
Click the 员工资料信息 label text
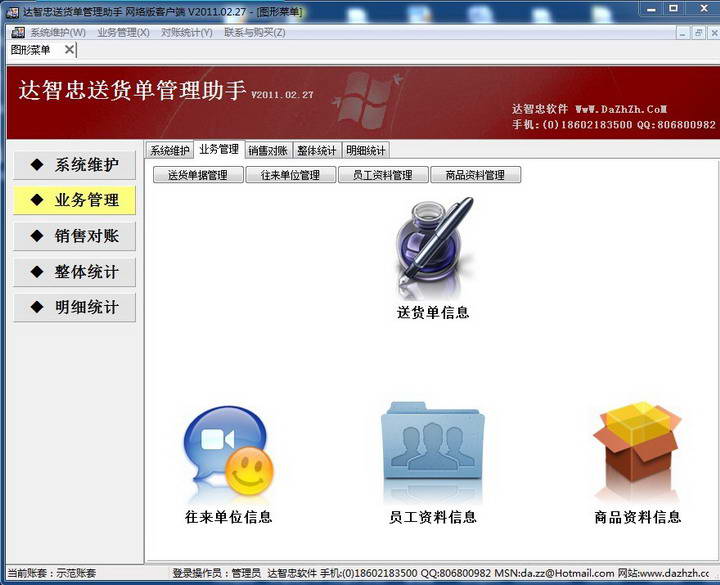click(433, 517)
